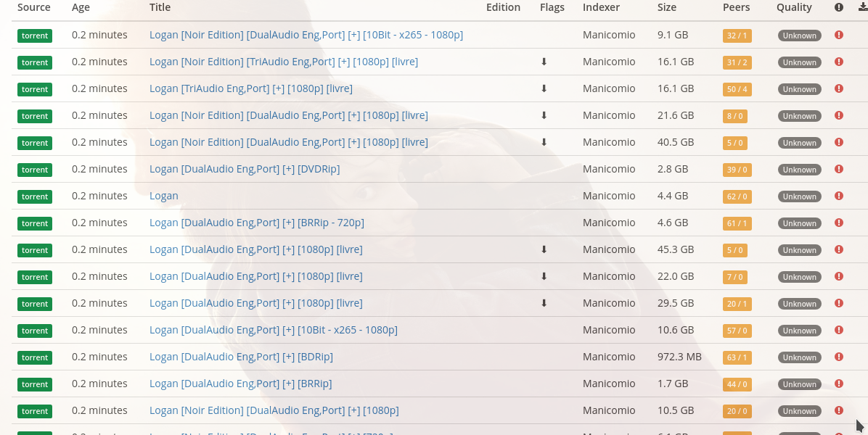Open the Logan DualAudio BDRip result link
Viewport: 868px width, 435px height.
[240, 357]
